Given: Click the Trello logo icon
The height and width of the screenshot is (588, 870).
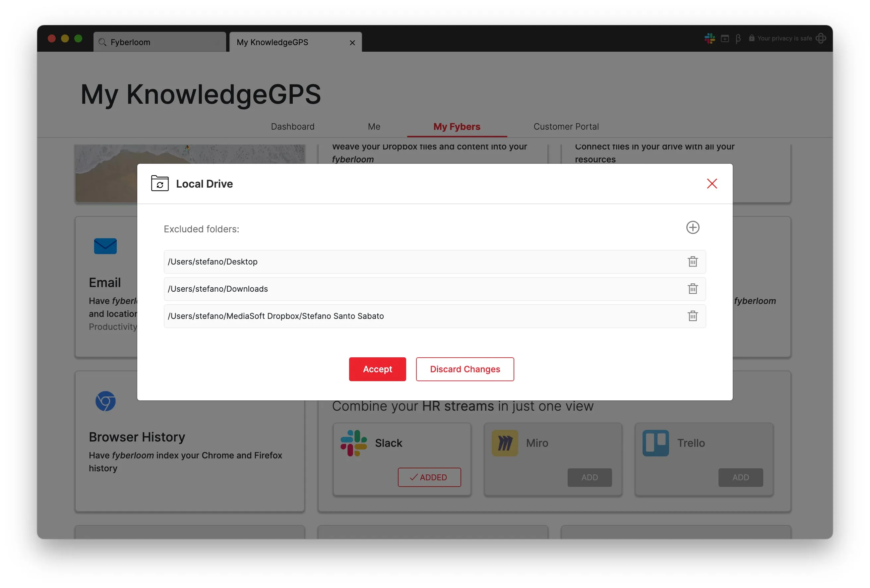Looking at the screenshot, I should [x=655, y=443].
